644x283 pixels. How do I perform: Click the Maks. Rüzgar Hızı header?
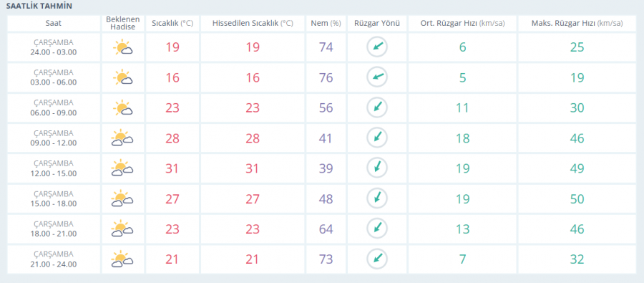[x=577, y=24]
